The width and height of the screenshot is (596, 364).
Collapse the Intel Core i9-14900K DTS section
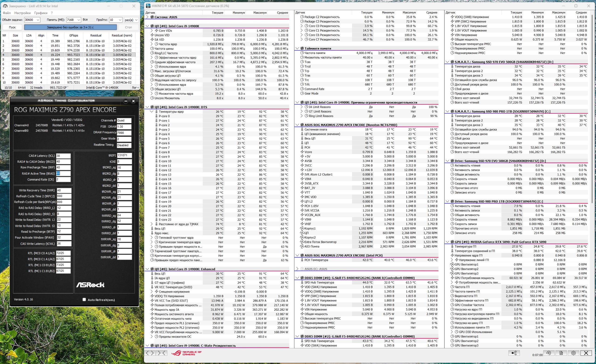click(147, 107)
